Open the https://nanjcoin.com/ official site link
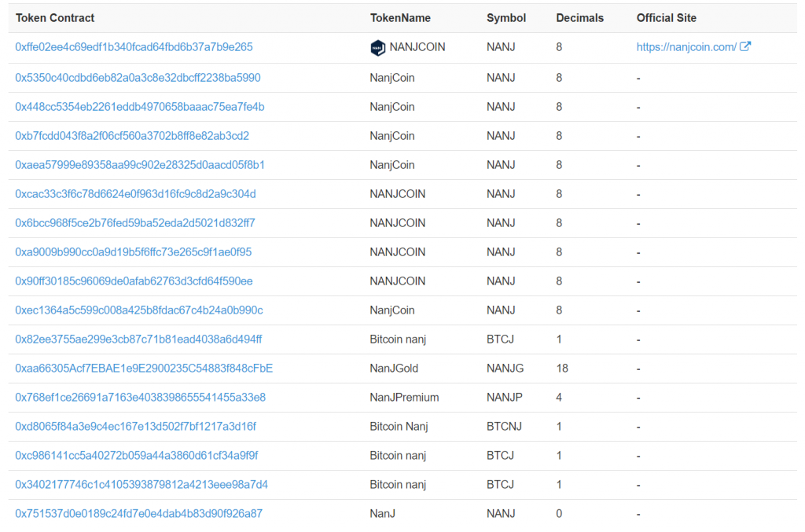The image size is (805, 532). [686, 47]
